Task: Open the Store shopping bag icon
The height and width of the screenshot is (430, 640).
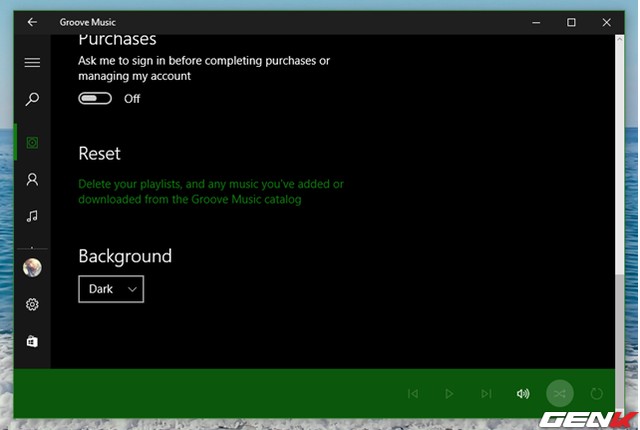Action: point(32,341)
